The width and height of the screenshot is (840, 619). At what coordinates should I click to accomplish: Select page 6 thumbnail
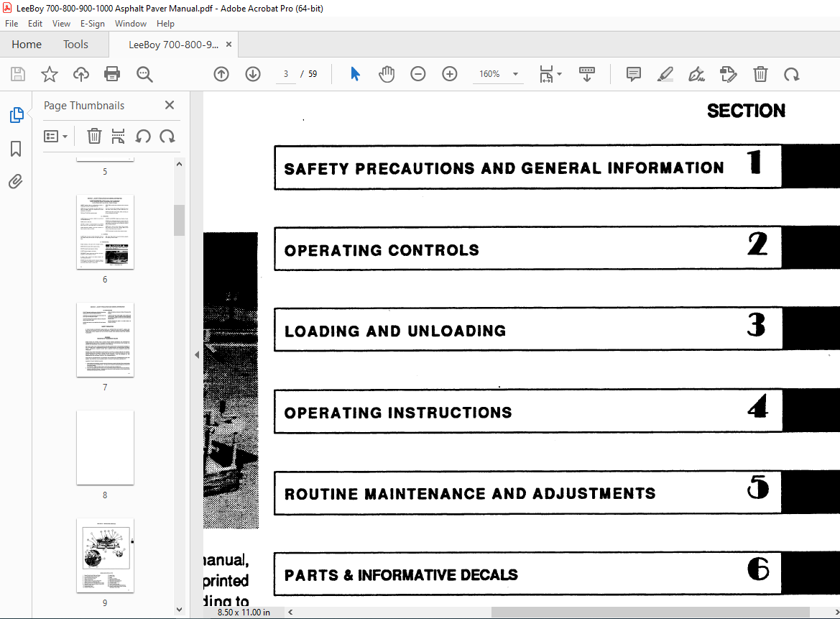105,232
